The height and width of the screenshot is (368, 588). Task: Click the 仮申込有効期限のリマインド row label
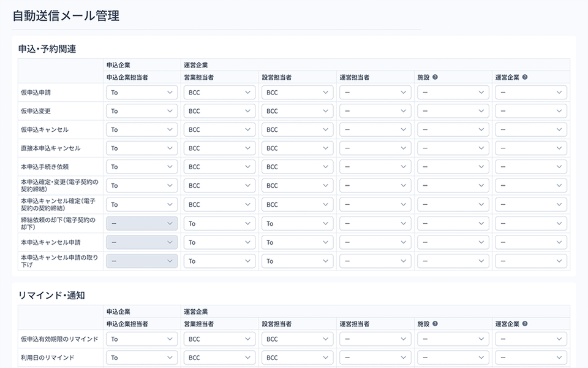[59, 339]
